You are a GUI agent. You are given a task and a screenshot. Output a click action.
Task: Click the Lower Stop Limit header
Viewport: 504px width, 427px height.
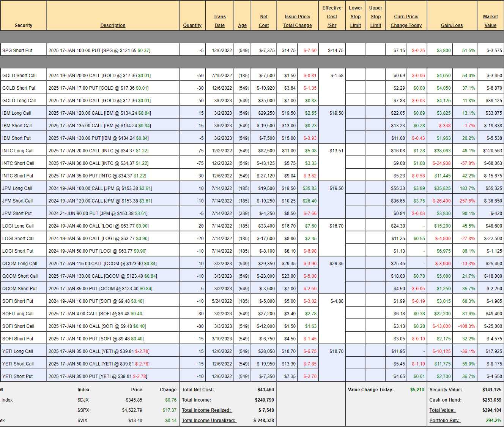coord(356,17)
